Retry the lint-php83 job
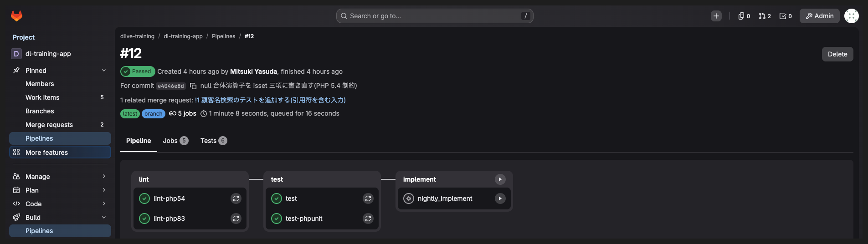This screenshot has width=868, height=244. point(236,219)
